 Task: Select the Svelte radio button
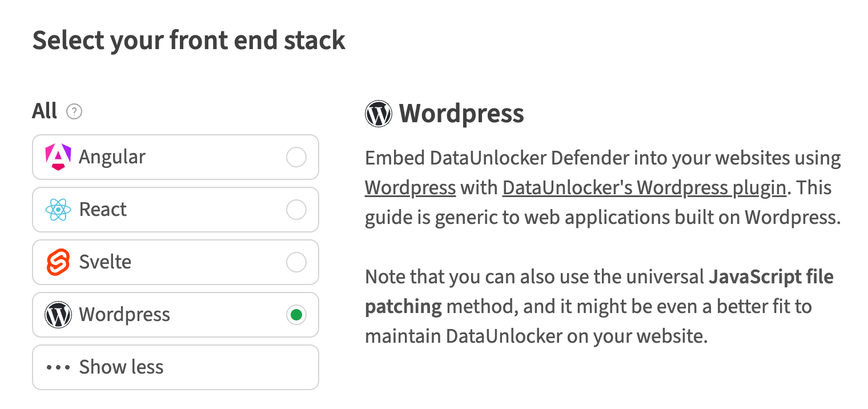coord(296,262)
